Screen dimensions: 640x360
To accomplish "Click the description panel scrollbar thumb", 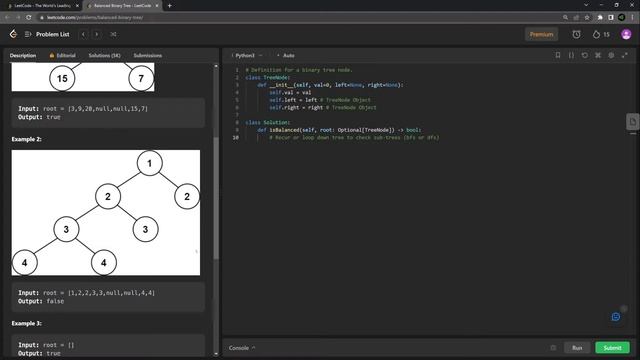I will (216, 198).
